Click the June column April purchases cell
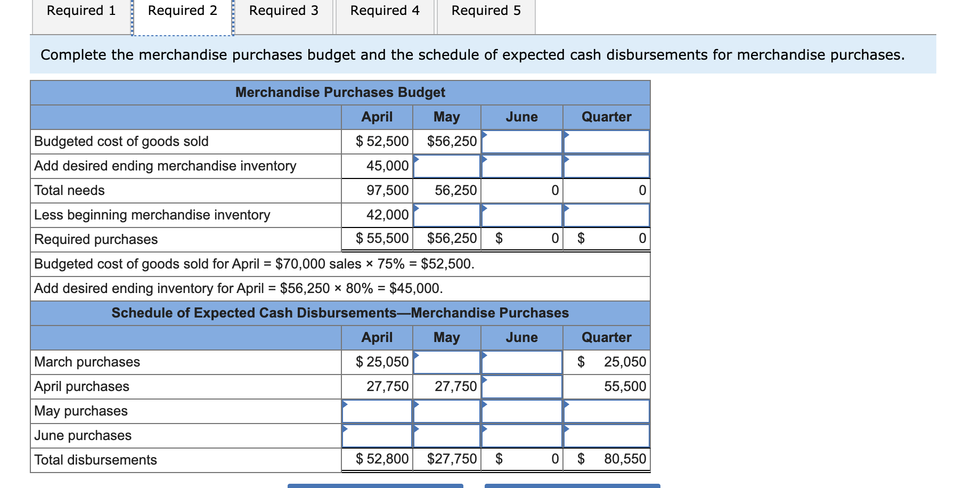Screen dimensions: 980x488 click(x=521, y=386)
